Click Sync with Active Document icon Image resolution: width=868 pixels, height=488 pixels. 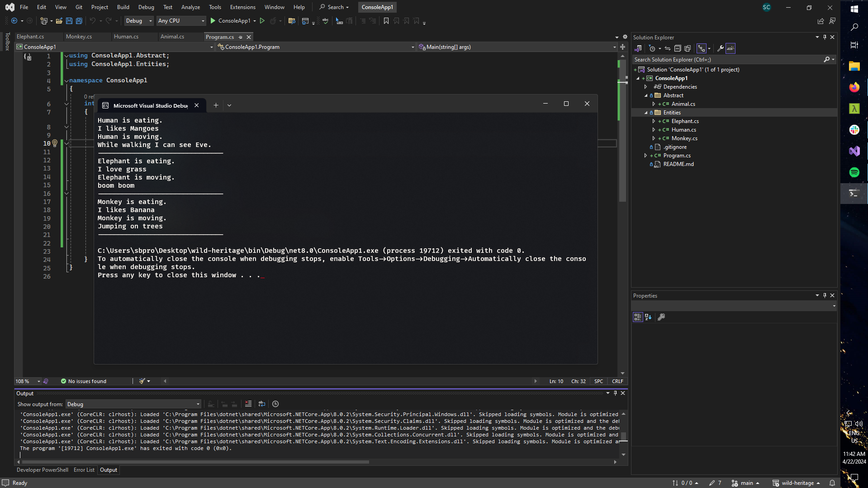click(x=668, y=48)
